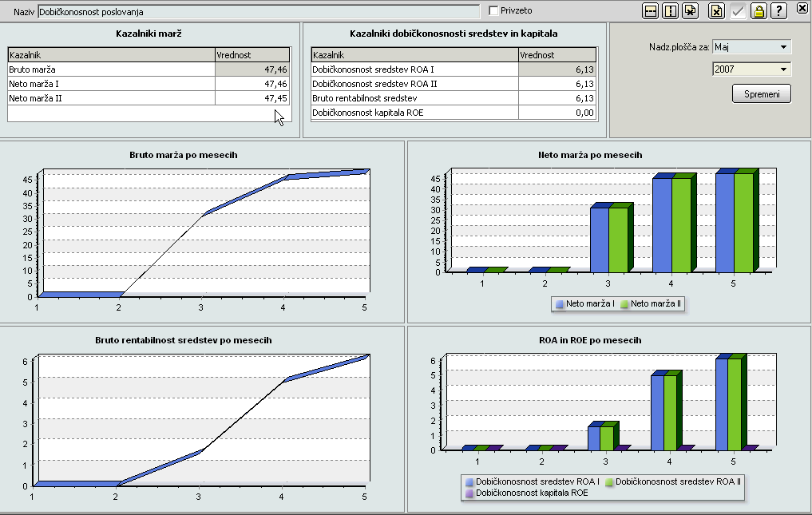Click the horizontal split layout icon
Screen dimensions: 812x515
coord(651,10)
